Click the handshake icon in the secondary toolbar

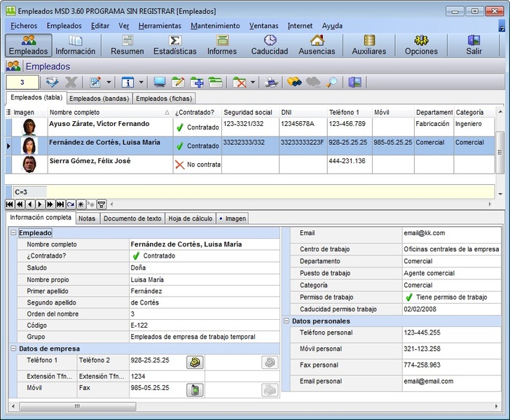click(52, 82)
